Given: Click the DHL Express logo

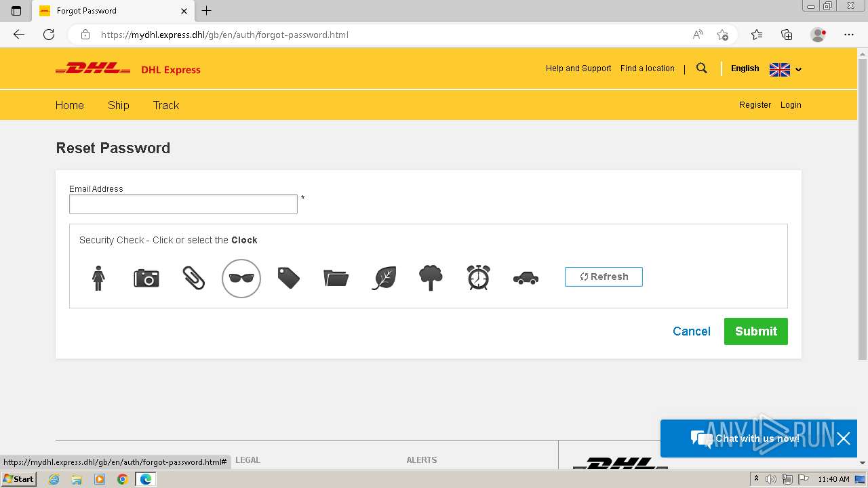Looking at the screenshot, I should pos(128,69).
